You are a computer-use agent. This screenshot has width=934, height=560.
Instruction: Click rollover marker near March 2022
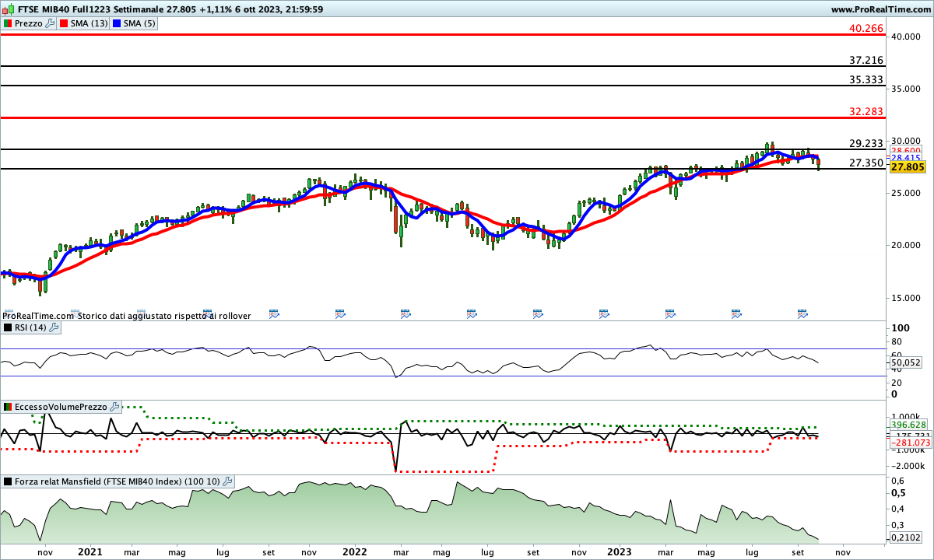click(406, 313)
